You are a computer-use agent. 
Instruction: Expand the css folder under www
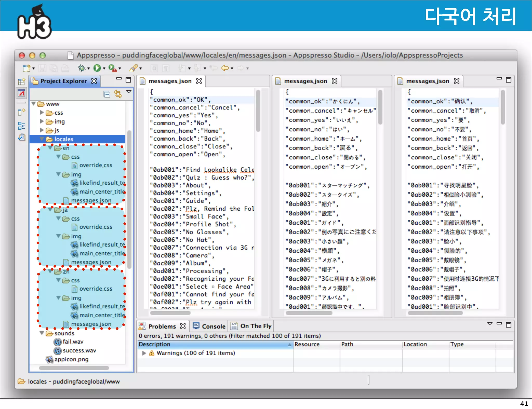[x=42, y=113]
